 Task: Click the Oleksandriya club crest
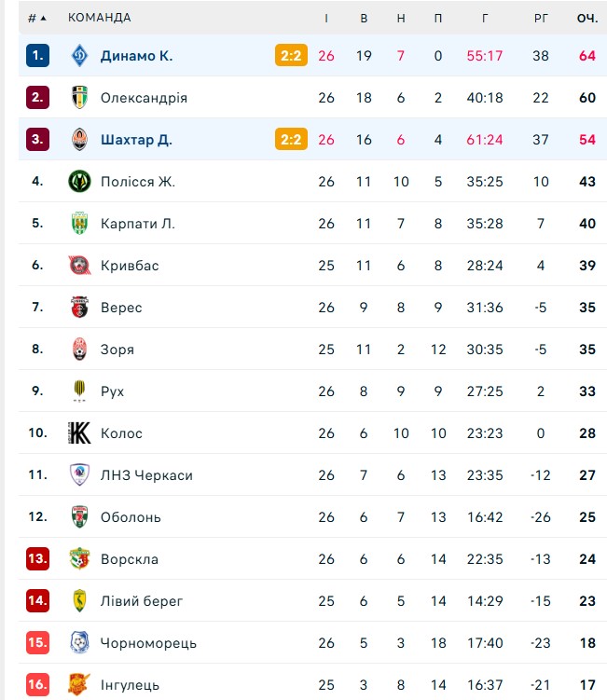point(80,98)
